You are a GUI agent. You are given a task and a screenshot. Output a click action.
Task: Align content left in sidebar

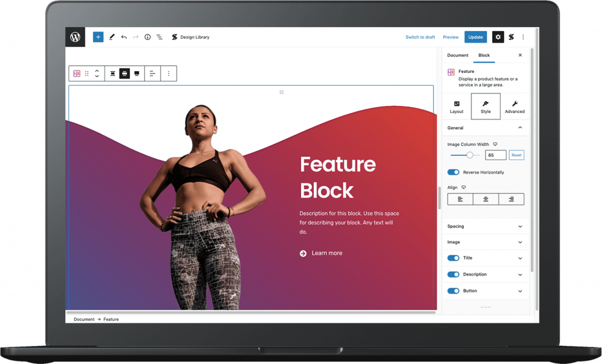coord(460,199)
